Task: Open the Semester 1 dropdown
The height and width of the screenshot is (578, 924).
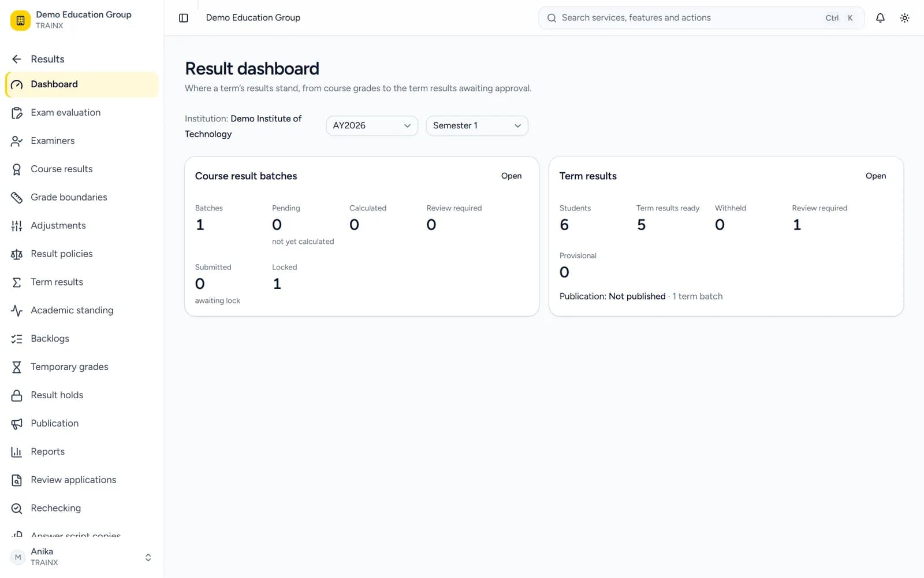Action: (477, 125)
